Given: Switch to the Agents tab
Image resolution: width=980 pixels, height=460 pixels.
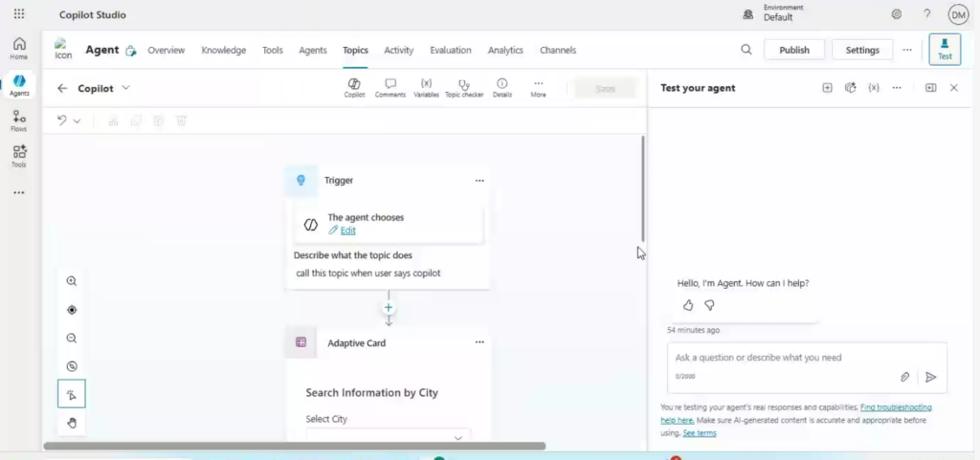Looking at the screenshot, I should (313, 50).
